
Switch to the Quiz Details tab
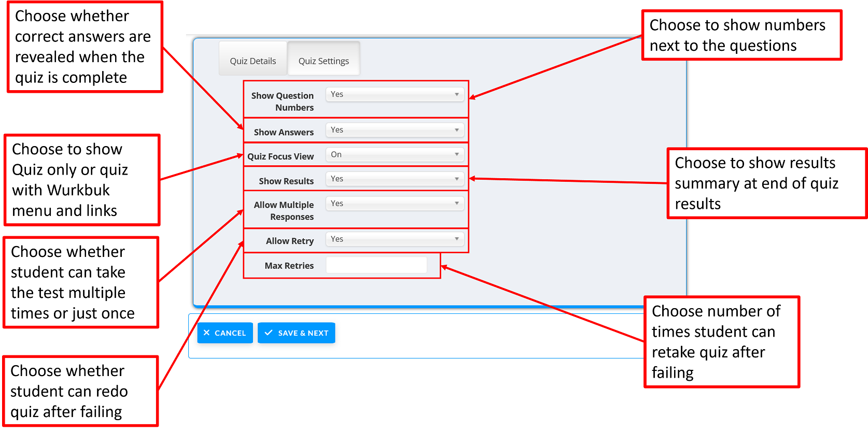click(x=253, y=61)
